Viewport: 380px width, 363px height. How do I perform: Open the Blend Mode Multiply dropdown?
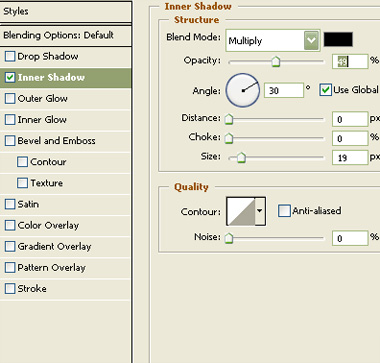(x=273, y=40)
